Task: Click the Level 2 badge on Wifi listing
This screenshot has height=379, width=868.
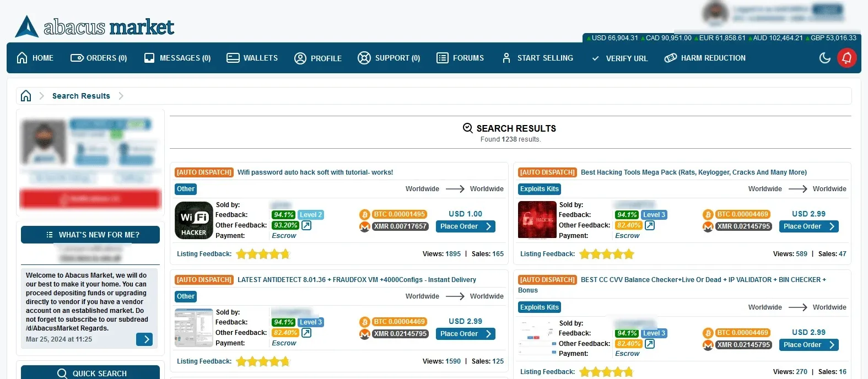Action: click(311, 215)
